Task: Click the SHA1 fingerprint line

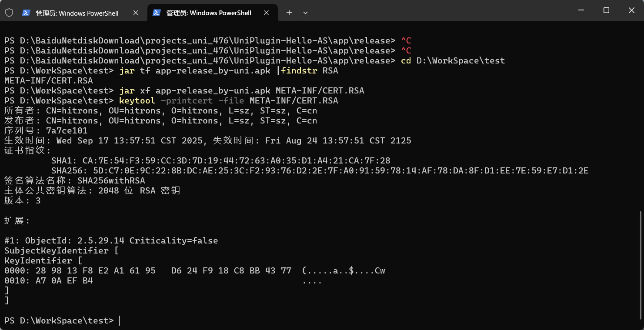Action: pos(221,160)
